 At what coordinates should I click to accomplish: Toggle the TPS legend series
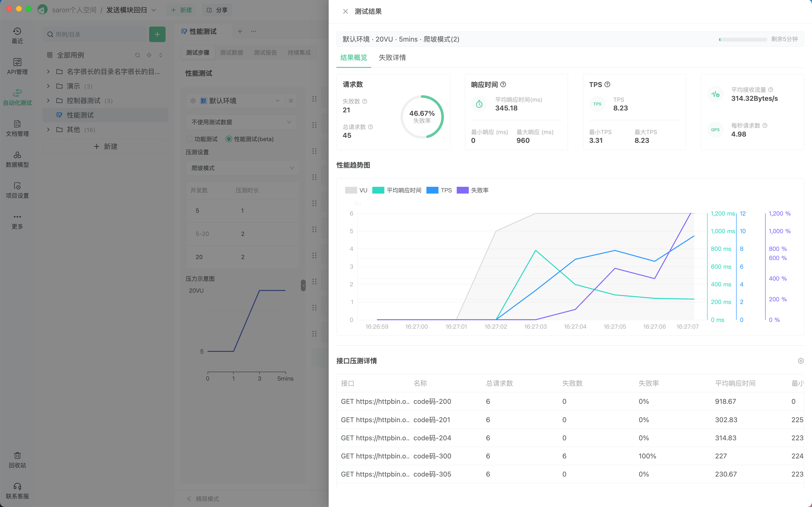[439, 190]
